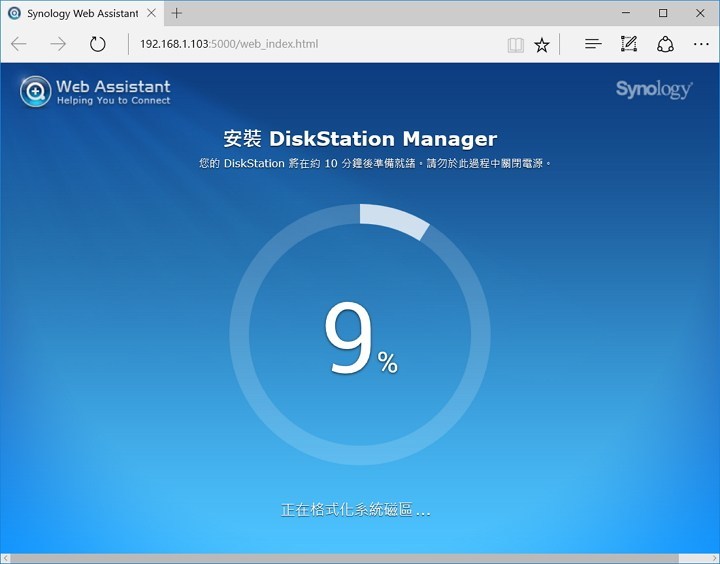The width and height of the screenshot is (720, 564).
Task: Go back to the previous page
Action: pos(19,44)
